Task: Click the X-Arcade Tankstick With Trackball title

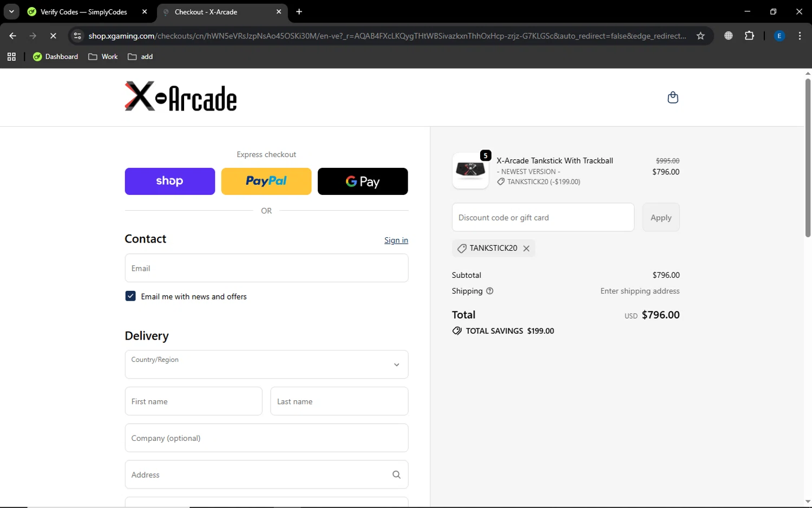Action: tap(555, 161)
